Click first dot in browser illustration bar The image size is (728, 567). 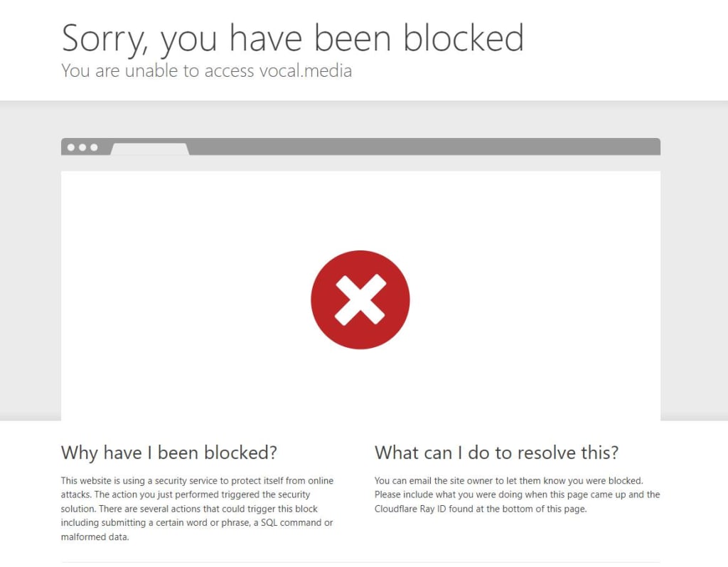click(71, 147)
